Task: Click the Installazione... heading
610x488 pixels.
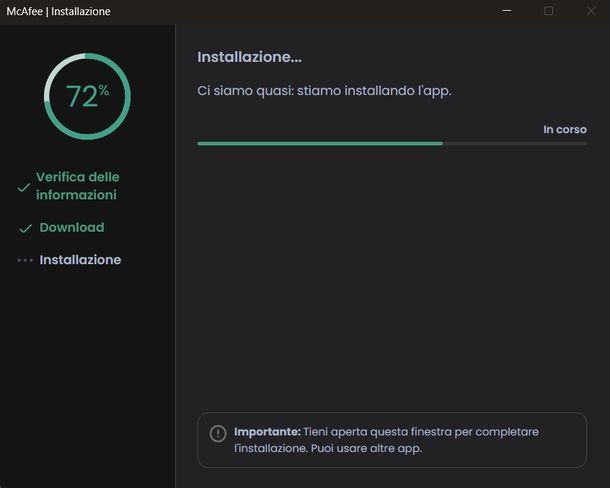Action: click(249, 57)
